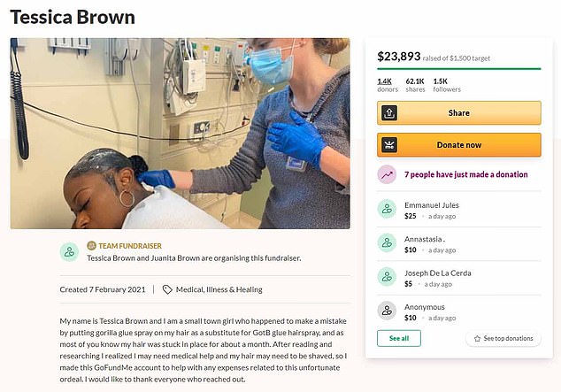Click Anonymous donor avatar icon
This screenshot has width=561, height=392.
[x=387, y=310]
